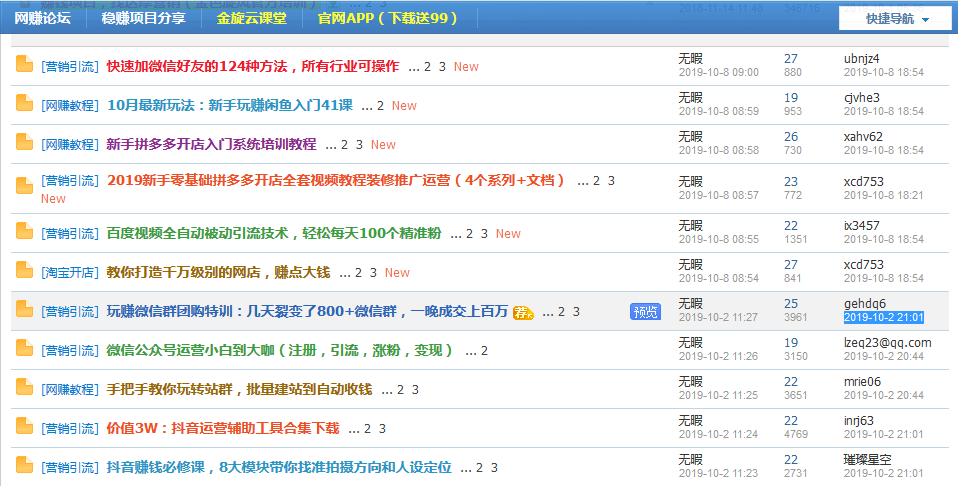This screenshot has width=958, height=486.
Task: Open last poster ix3457 profile
Action: click(861, 226)
